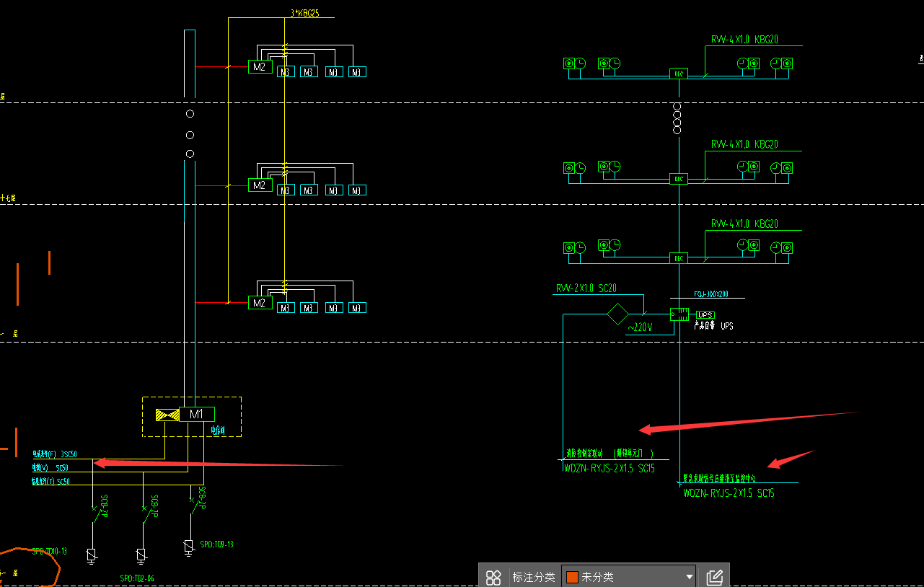Image resolution: width=924 pixels, height=587 pixels.
Task: Click the 产品自带 UPS text
Action: click(713, 326)
